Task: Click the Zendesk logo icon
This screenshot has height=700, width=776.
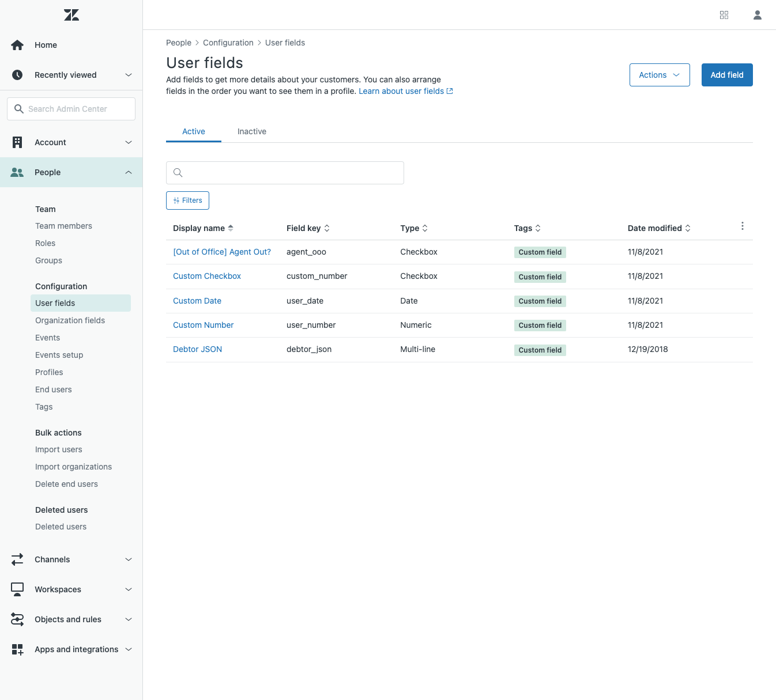Action: pyautogui.click(x=71, y=15)
